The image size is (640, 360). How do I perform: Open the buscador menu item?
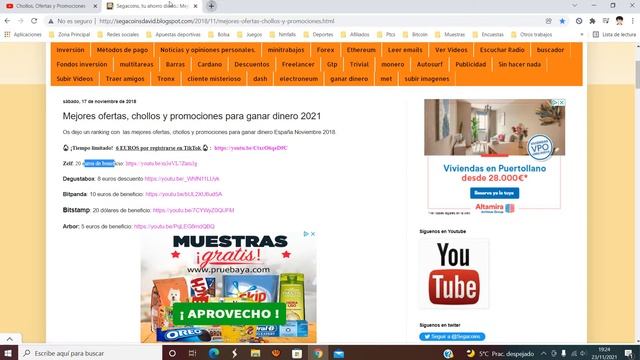550,50
